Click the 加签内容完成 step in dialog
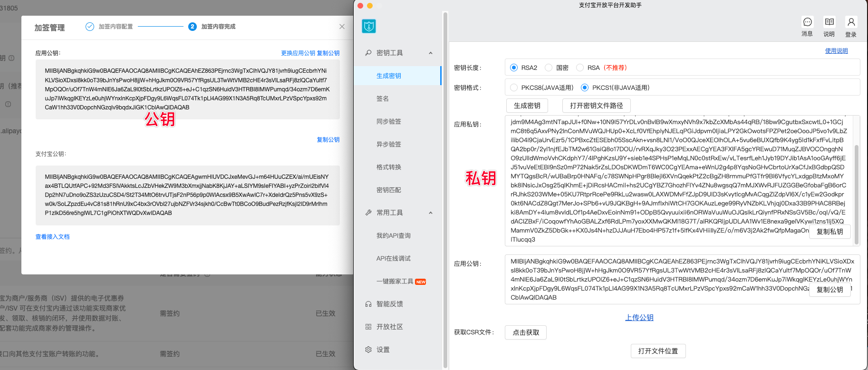This screenshot has height=370, width=868. tap(212, 27)
